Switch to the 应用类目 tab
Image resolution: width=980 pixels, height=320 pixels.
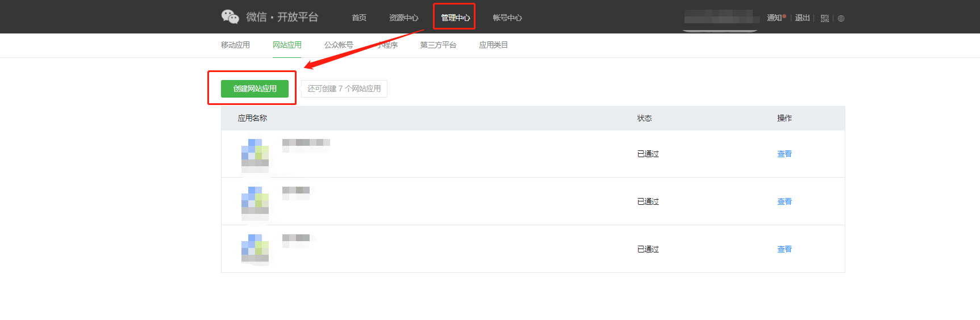(x=493, y=45)
